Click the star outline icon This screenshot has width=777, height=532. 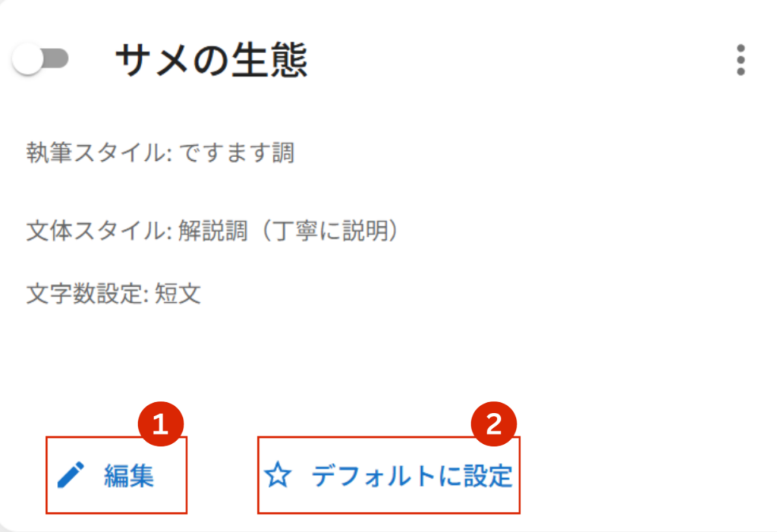[278, 475]
